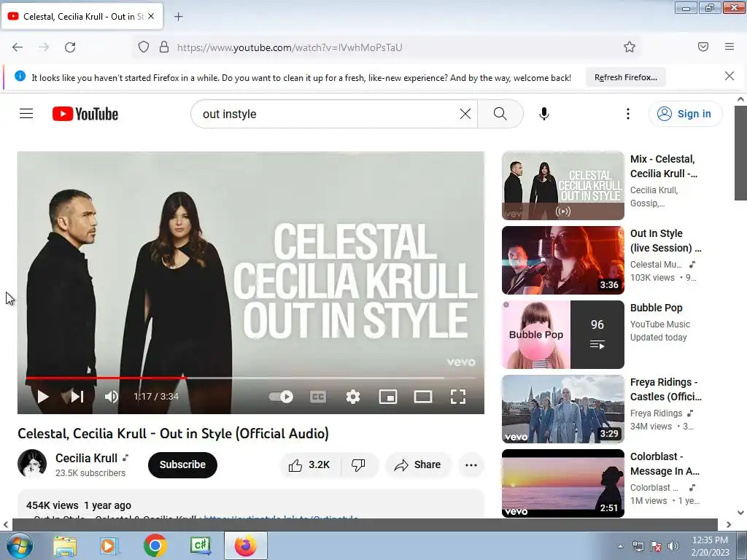Image resolution: width=747 pixels, height=560 pixels.
Task: Dislike the video
Action: coord(358,464)
